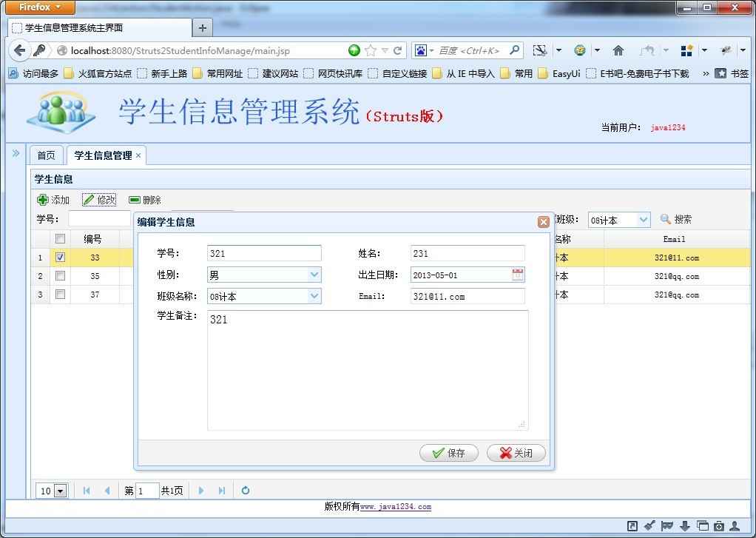Click the 学号 search field in toolbar
The width and height of the screenshot is (756, 538).
(x=99, y=219)
